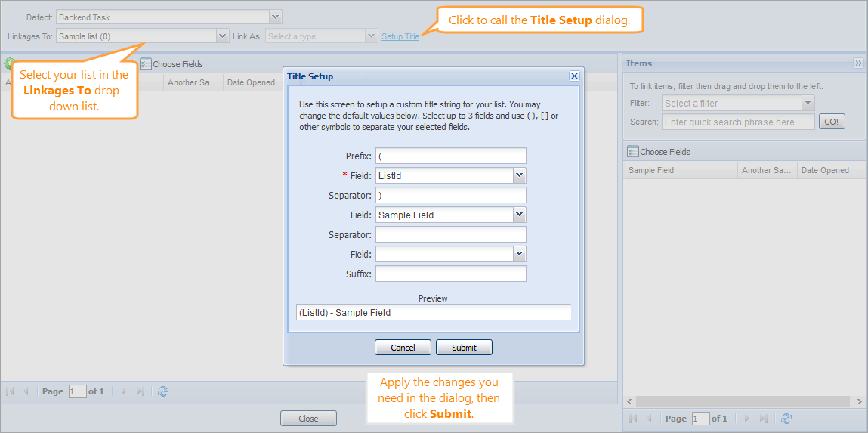This screenshot has width=868, height=433.
Task: Click the Items panel horizontal scrollbar
Action: 743,401
